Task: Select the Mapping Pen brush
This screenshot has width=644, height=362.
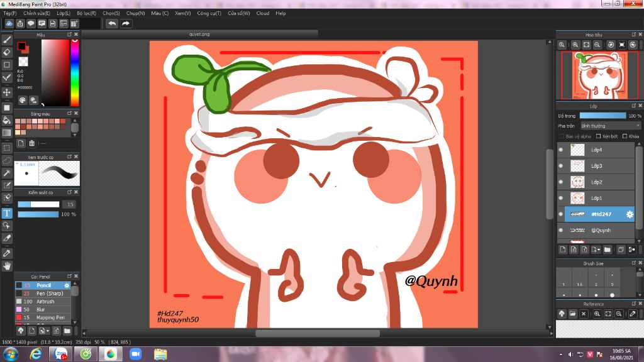Action: pyautogui.click(x=43, y=317)
